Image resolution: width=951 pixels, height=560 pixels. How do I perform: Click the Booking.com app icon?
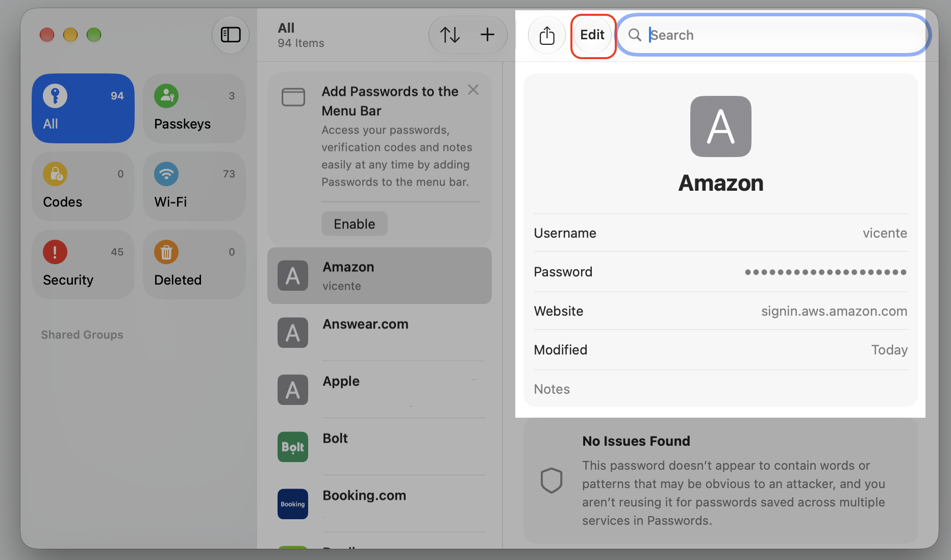(x=293, y=504)
